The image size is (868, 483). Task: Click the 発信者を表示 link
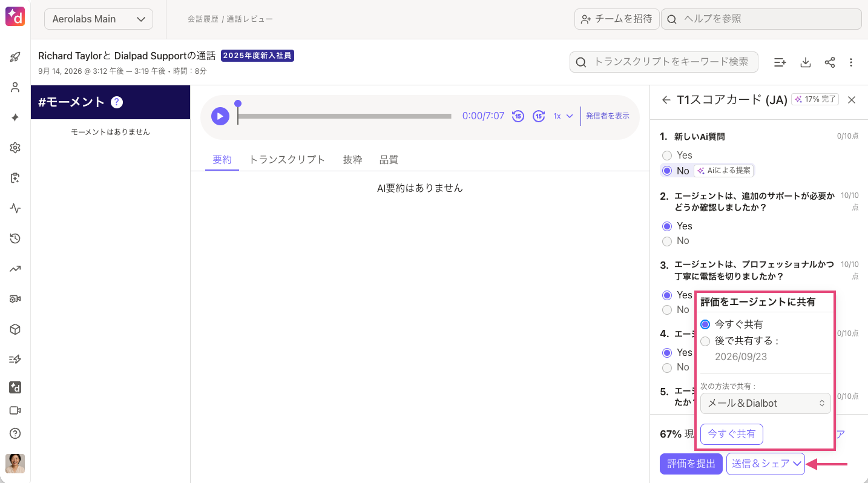click(x=608, y=116)
